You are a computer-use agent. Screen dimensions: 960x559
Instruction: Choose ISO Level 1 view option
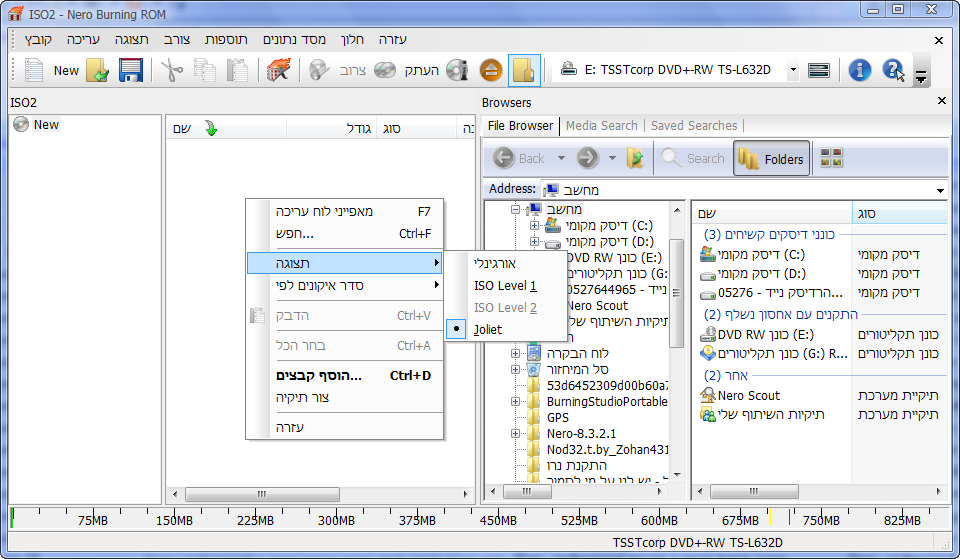[504, 285]
